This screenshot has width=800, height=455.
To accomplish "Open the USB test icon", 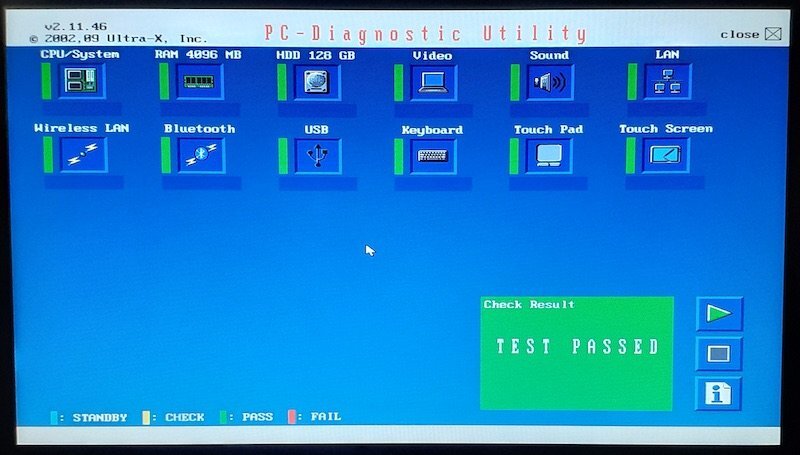I will (x=318, y=156).
